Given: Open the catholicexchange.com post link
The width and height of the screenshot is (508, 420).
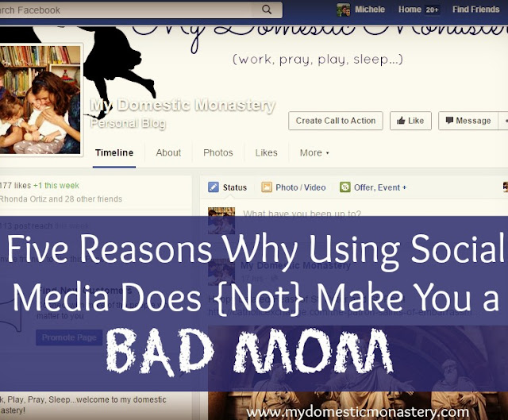Looking at the screenshot, I should tap(344, 313).
